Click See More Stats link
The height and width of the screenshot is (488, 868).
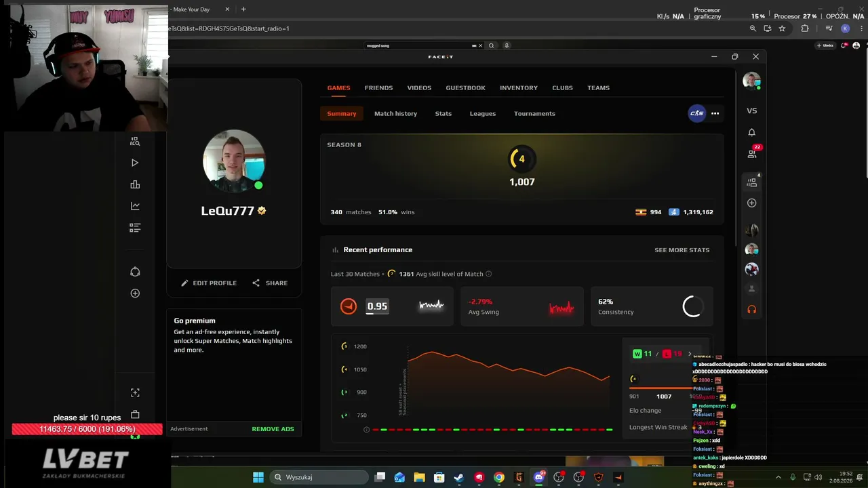pyautogui.click(x=682, y=250)
